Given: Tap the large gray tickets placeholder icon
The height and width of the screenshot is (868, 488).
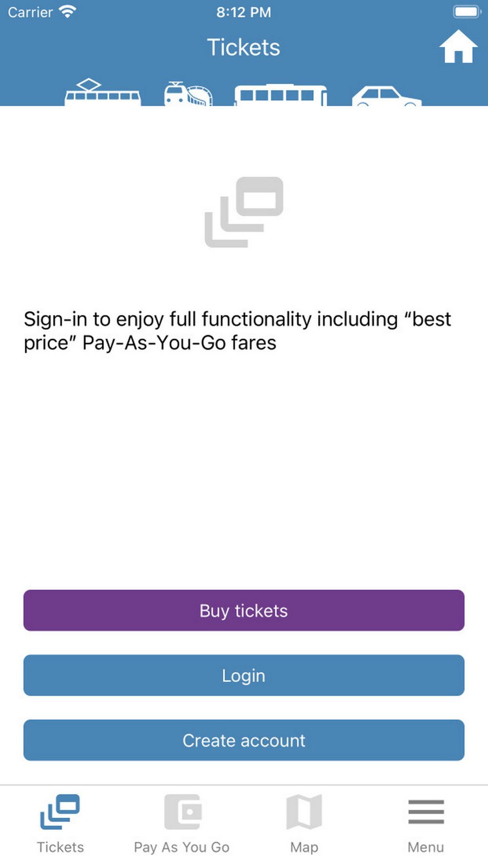Looking at the screenshot, I should click(x=244, y=212).
